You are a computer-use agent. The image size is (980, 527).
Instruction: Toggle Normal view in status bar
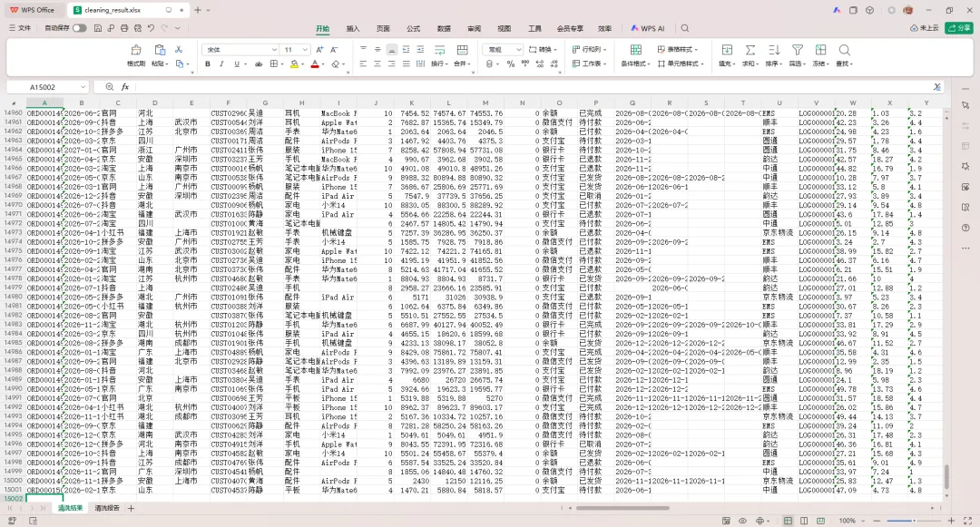point(788,520)
